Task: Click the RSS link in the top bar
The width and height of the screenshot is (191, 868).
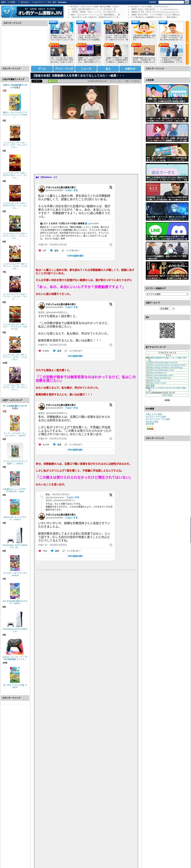Action: [49, 2]
